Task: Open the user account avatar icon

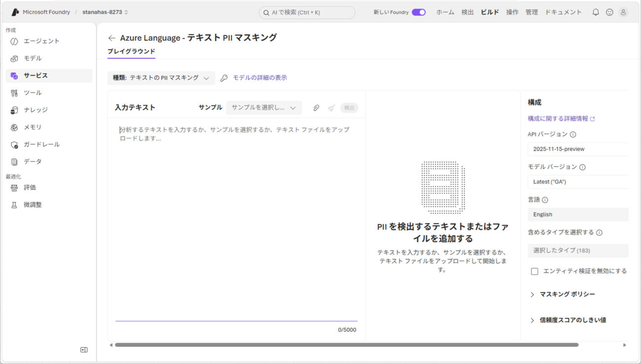Action: click(x=623, y=12)
